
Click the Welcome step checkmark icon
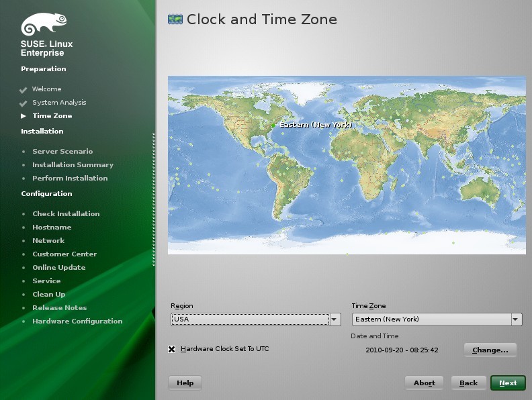(x=23, y=90)
